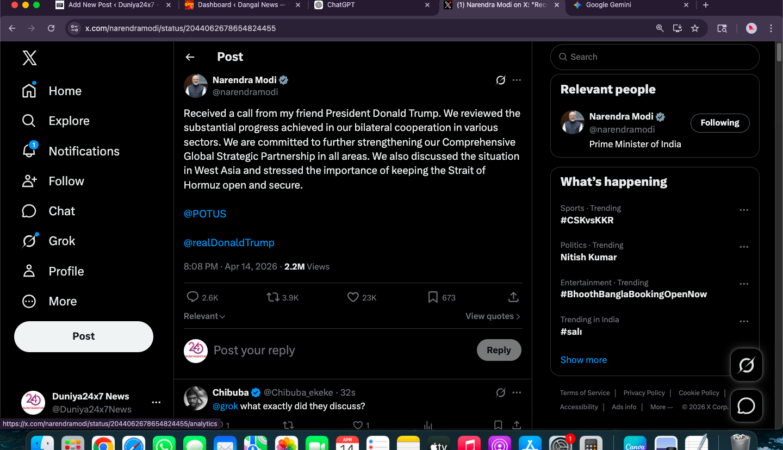783x450 pixels.
Task: Bookmark the post with the 673 icon
Action: tap(433, 297)
